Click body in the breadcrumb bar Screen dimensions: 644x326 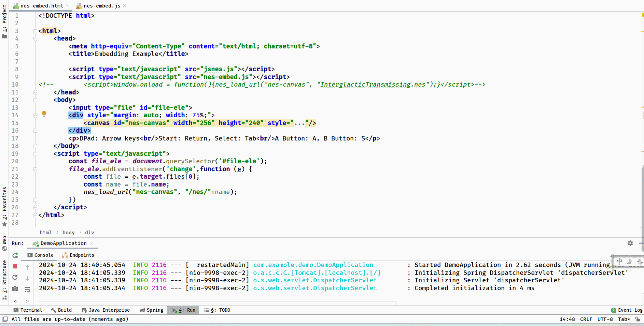pyautogui.click(x=68, y=233)
